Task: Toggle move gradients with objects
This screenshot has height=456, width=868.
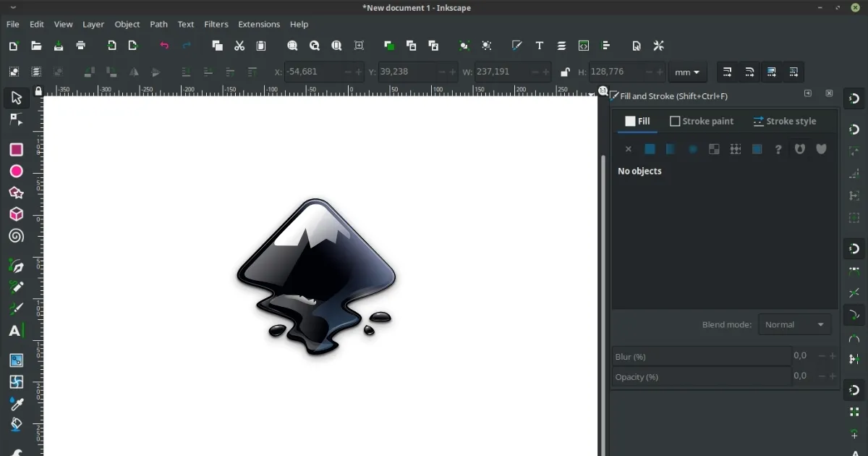Action: (772, 72)
